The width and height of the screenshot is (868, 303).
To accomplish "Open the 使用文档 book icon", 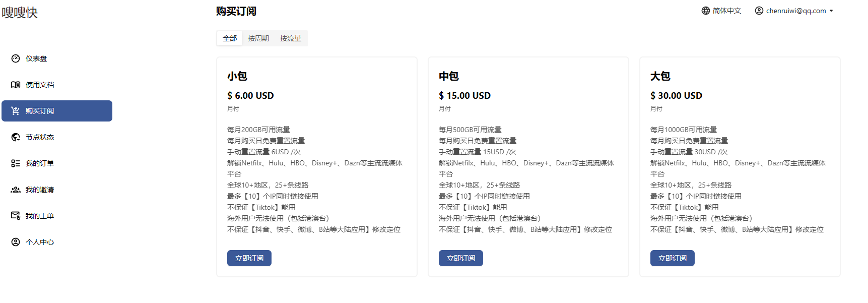I will (x=16, y=85).
